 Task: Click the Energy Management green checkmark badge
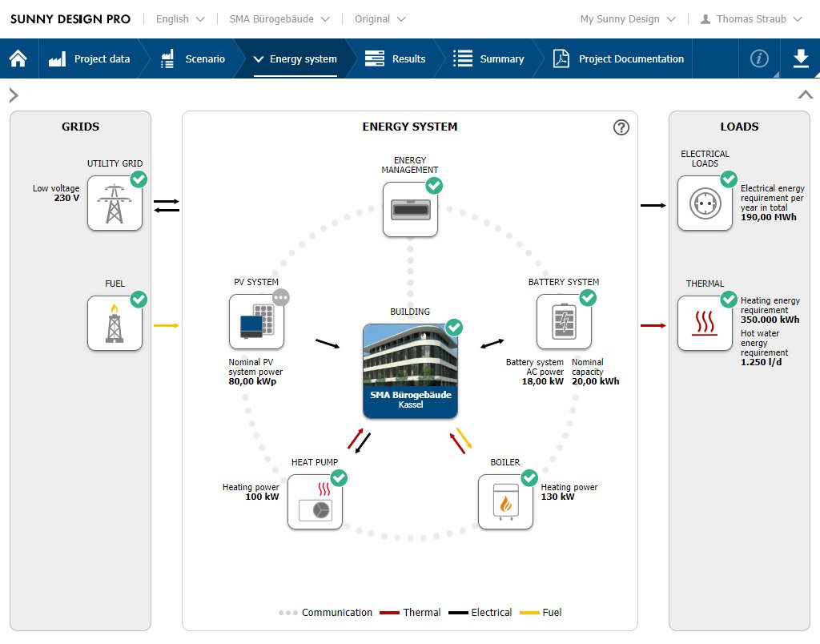click(x=434, y=186)
